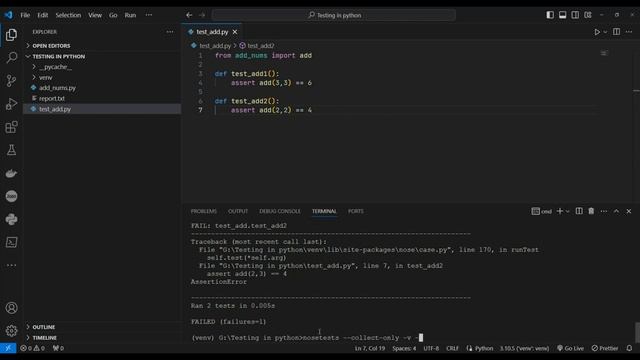Switch to the Ports panel tab
Screen dimensions: 640x360
pos(356,211)
